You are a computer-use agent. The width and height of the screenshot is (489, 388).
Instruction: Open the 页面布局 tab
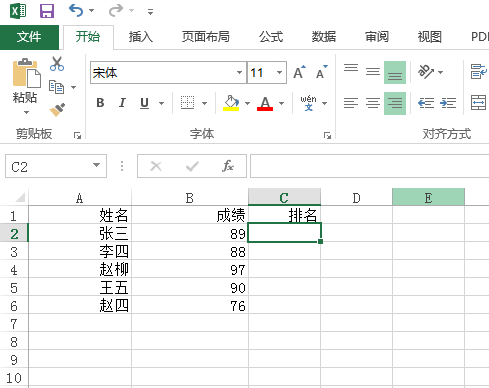pos(205,37)
